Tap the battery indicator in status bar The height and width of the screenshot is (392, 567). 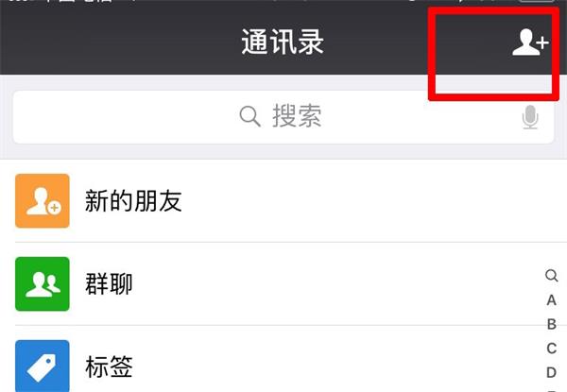536,1
